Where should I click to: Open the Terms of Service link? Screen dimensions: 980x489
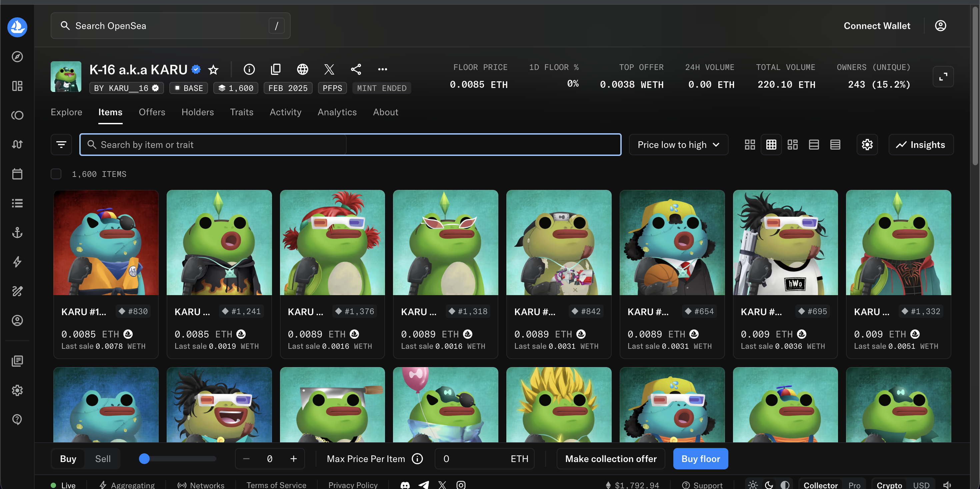click(276, 485)
